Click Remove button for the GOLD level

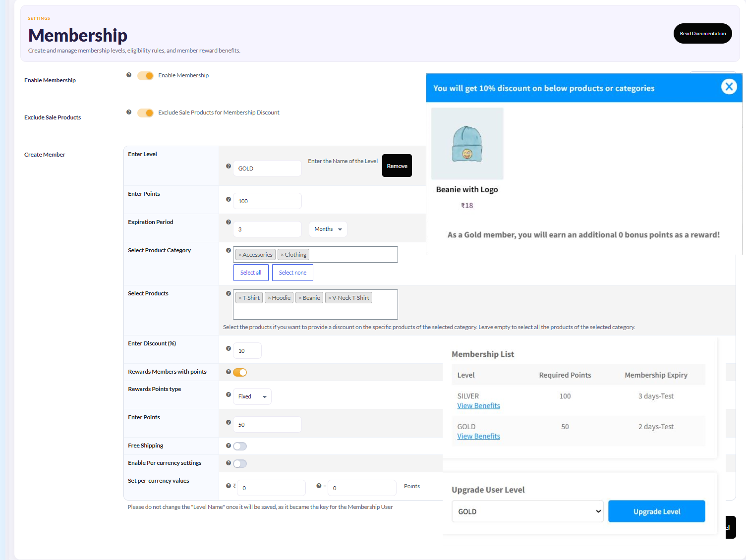tap(397, 166)
